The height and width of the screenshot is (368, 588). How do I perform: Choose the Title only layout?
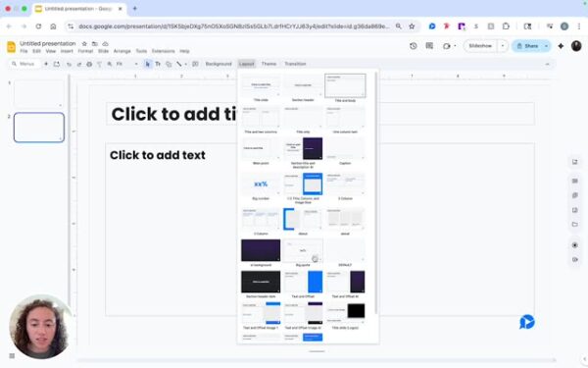[x=303, y=120]
